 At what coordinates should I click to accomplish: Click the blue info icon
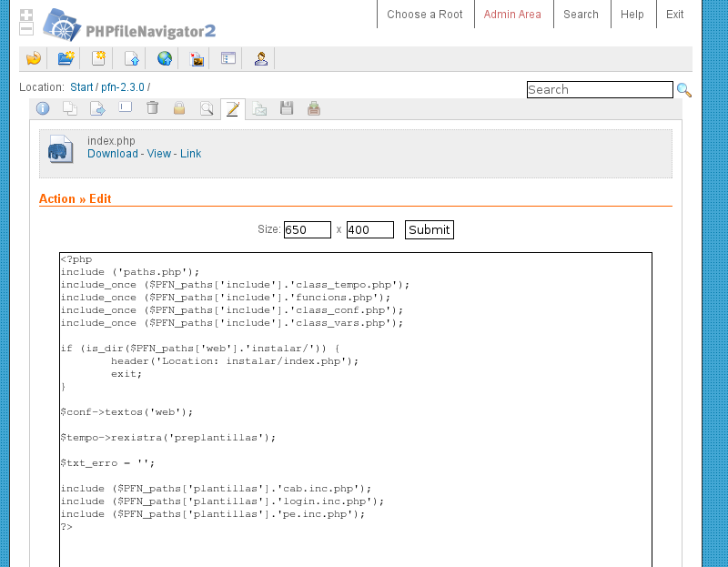point(42,109)
